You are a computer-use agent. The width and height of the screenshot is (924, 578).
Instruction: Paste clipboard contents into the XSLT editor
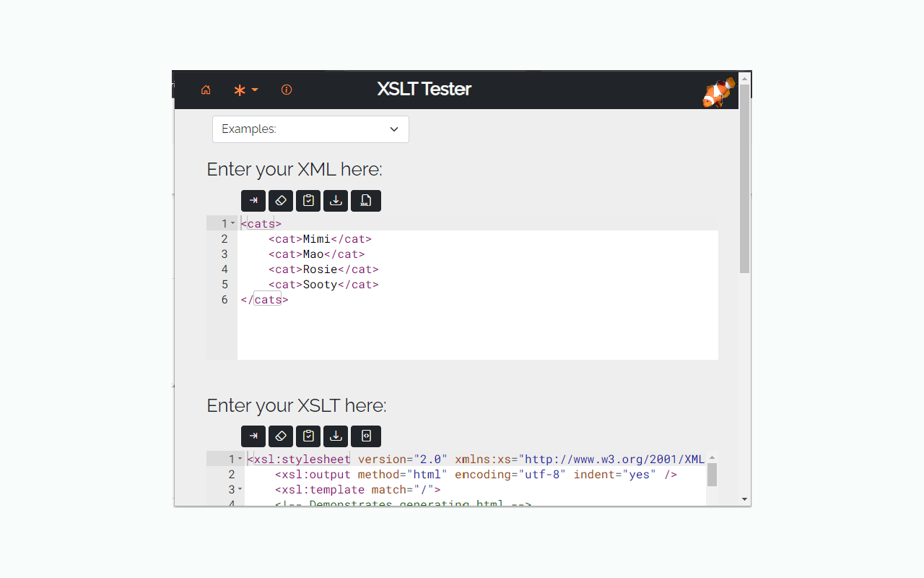(308, 436)
